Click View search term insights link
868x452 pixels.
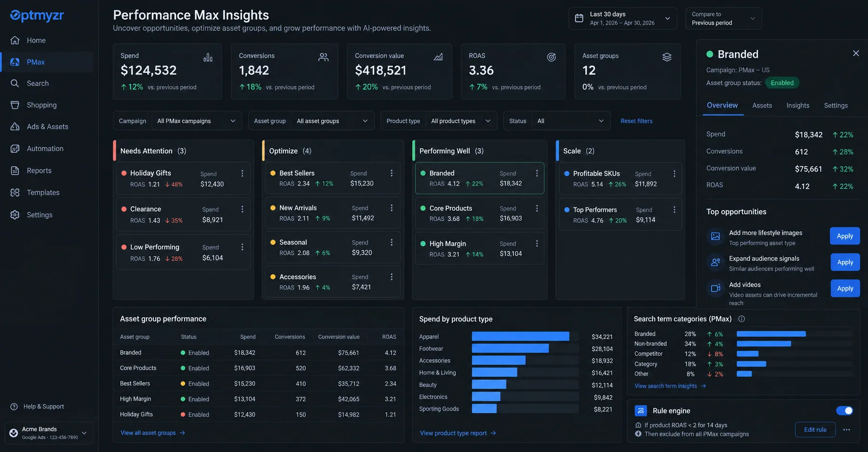(x=670, y=386)
